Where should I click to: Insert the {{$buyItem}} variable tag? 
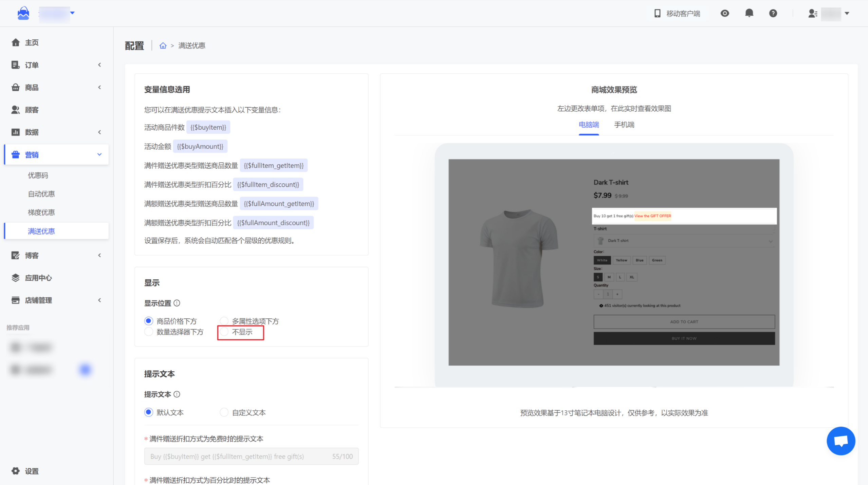(208, 127)
